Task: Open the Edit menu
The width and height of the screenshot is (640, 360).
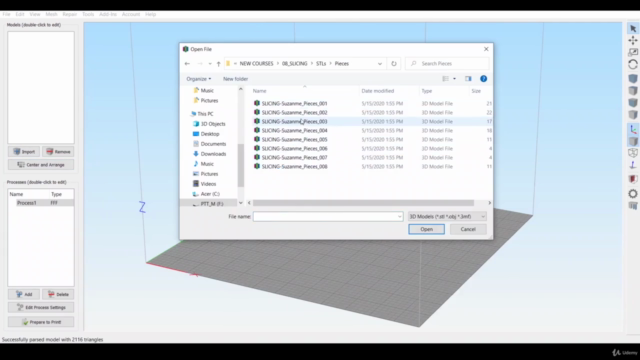Action: 20,14
